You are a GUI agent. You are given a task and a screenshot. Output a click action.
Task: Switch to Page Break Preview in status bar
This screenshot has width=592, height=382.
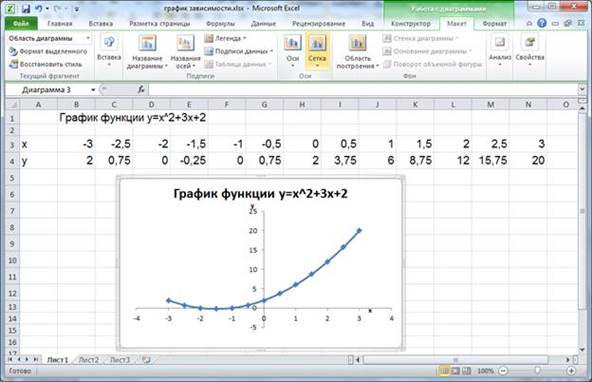point(467,371)
